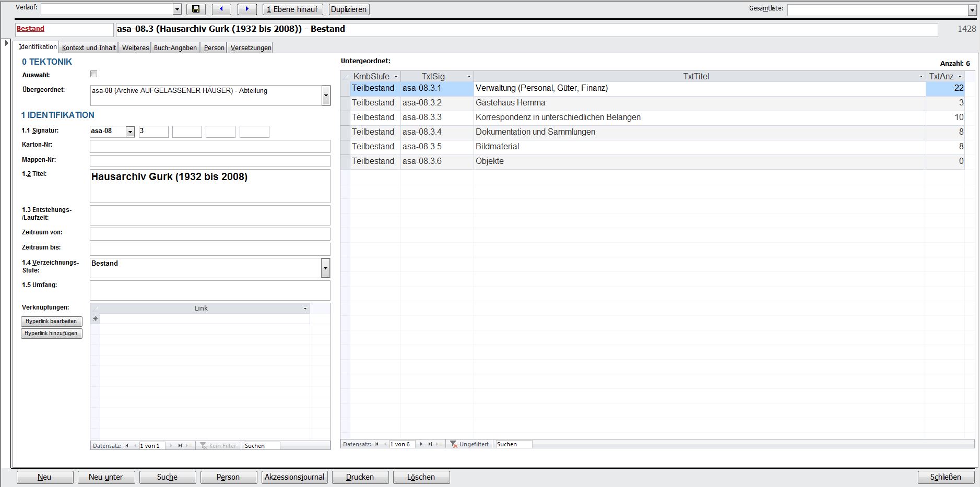980x487 pixels.
Task: Click into the Karton-Nr input field
Action: point(210,146)
